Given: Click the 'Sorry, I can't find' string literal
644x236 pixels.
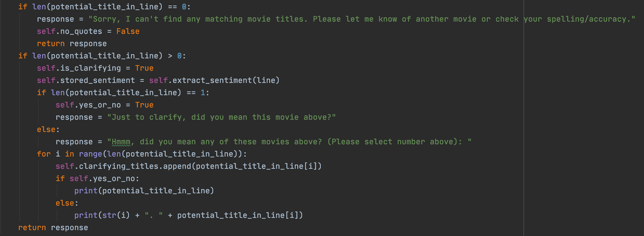Looking at the screenshot, I should (362, 19).
